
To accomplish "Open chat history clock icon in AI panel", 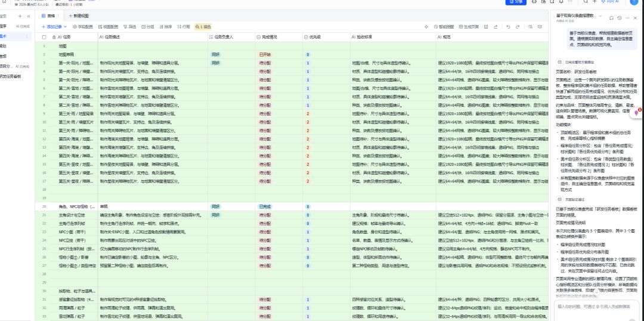I will [620, 18].
